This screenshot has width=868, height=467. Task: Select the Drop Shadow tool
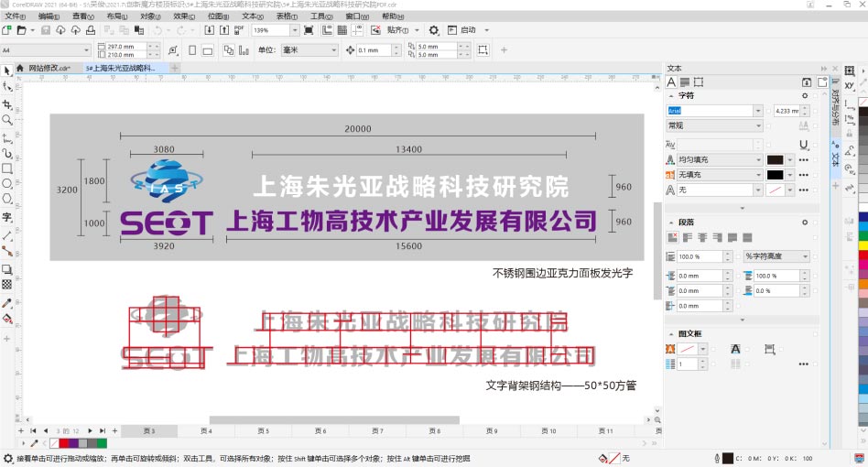[6, 269]
